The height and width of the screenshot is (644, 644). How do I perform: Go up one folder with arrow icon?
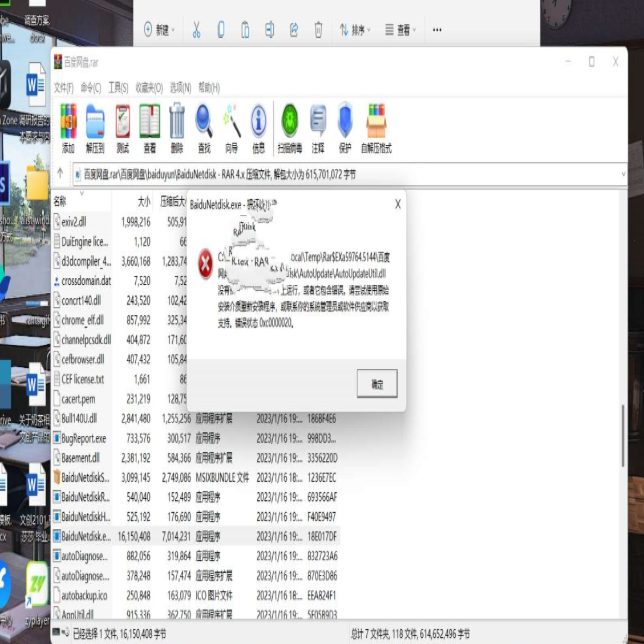pos(60,173)
